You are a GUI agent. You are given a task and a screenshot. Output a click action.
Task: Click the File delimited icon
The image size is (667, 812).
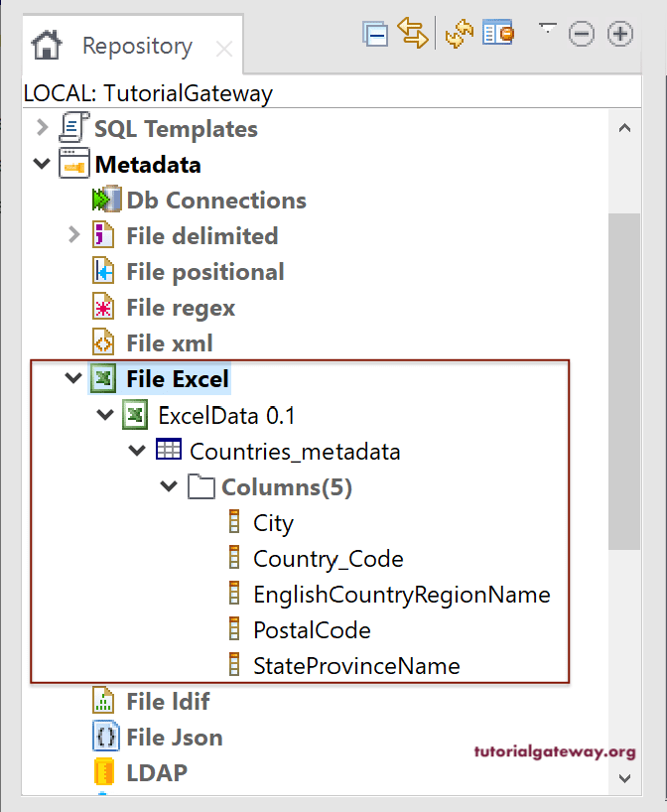pos(103,234)
